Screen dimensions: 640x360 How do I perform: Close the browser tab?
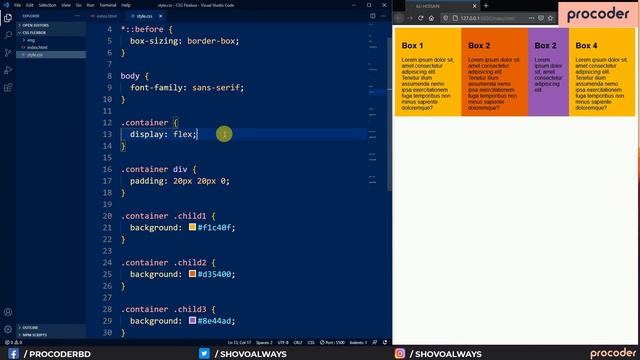[x=474, y=6]
